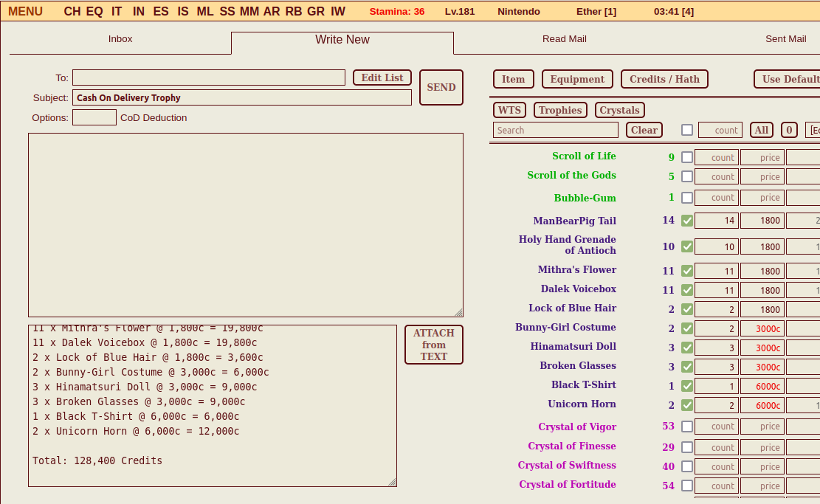Click the Crystals filter button
Viewport: 820px width, 504px height.
tap(620, 110)
